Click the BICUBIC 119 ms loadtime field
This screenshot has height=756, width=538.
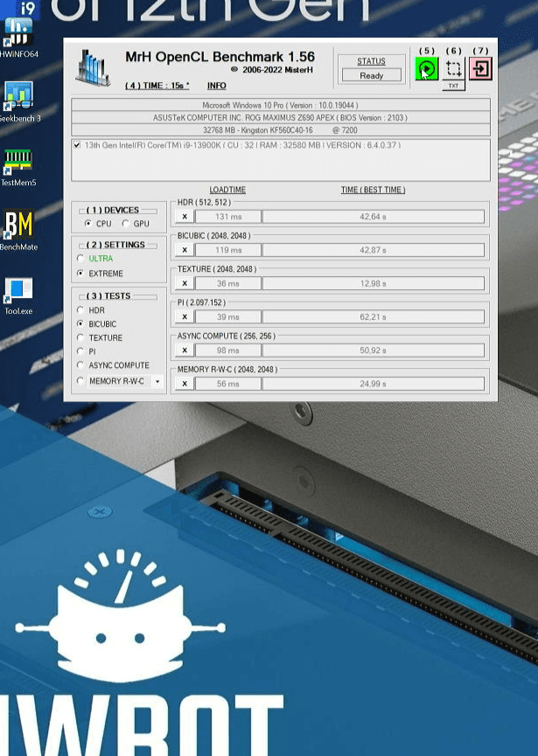click(228, 250)
